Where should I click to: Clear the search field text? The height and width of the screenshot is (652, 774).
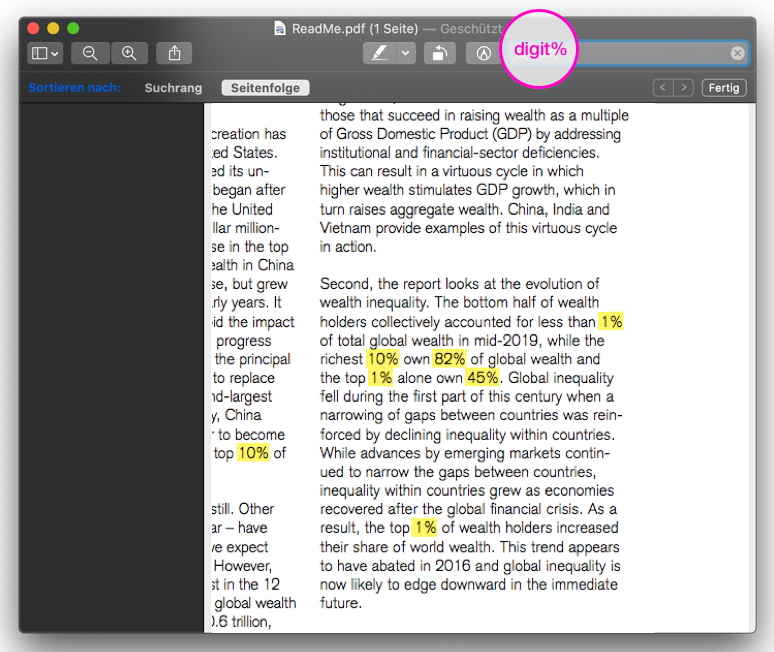[737, 53]
